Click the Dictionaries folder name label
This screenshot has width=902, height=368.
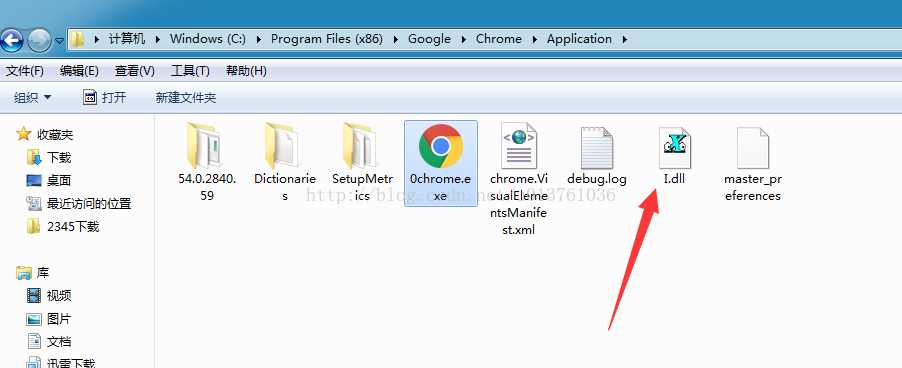pos(284,187)
